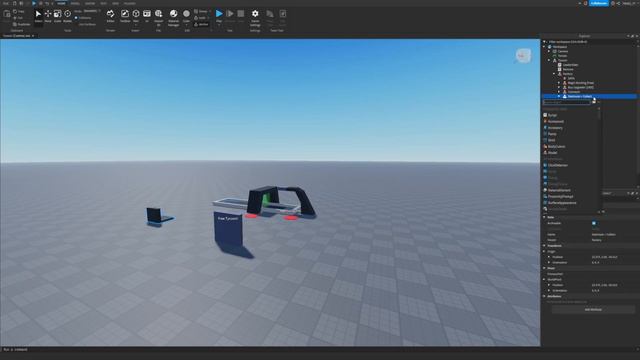Click the Copy button

(19, 11)
